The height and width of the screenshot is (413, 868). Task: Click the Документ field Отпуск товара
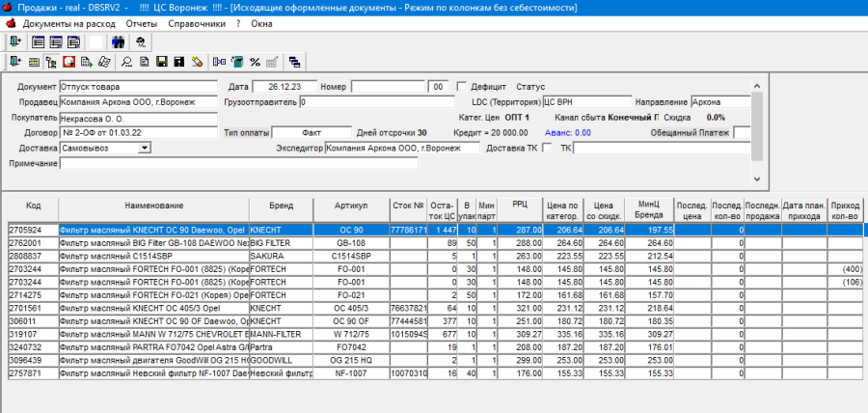pyautogui.click(x=138, y=87)
